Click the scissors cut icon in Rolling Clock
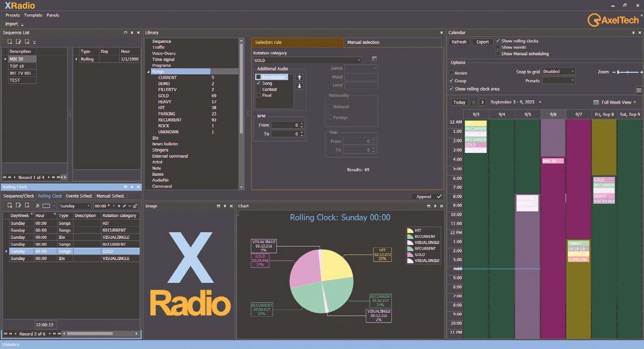This screenshot has height=349, width=644. point(37,205)
